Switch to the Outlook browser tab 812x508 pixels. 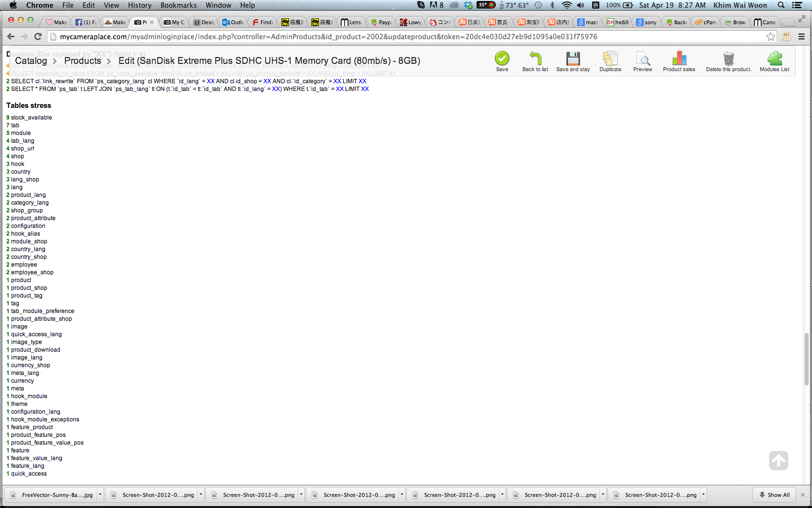click(233, 22)
